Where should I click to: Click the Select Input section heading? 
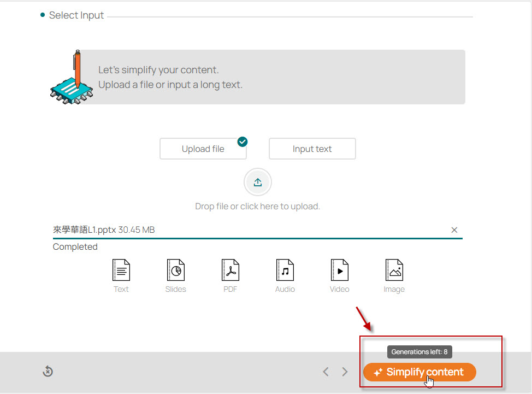(x=76, y=15)
